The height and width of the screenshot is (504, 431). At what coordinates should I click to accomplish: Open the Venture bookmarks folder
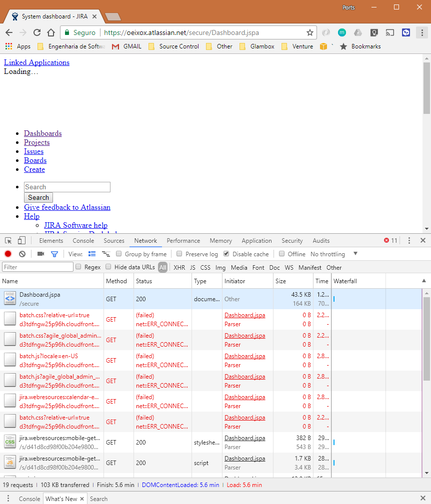[x=297, y=46]
